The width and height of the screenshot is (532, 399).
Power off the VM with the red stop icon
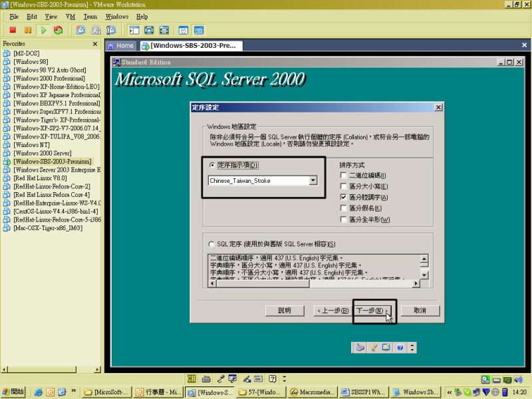coord(13,30)
